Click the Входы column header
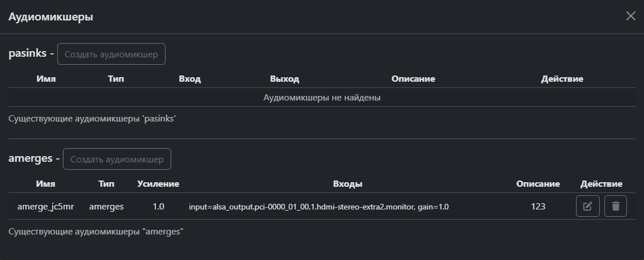This screenshot has width=644, height=260. point(348,184)
